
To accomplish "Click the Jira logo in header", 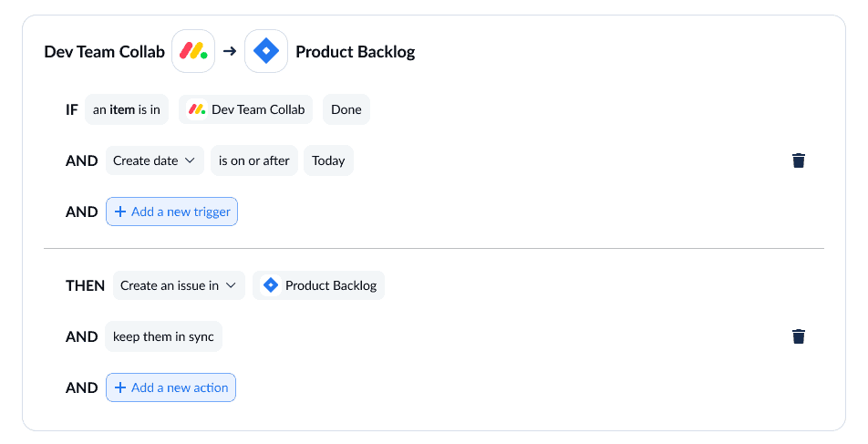I will pyautogui.click(x=266, y=51).
